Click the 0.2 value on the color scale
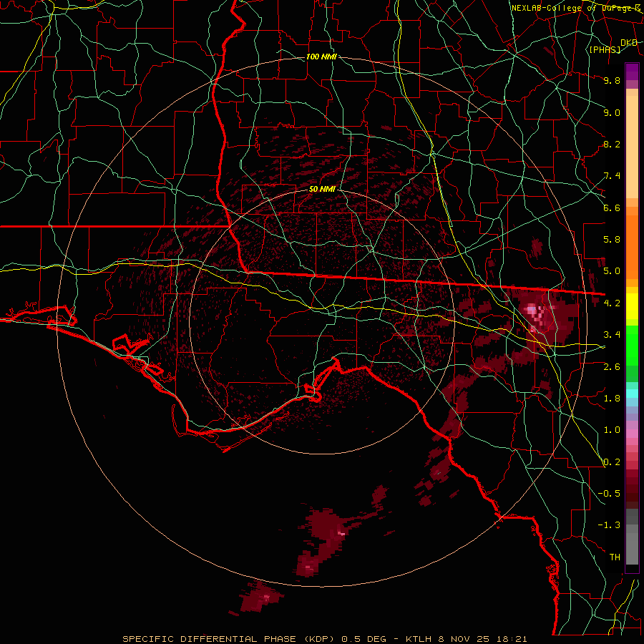 [x=612, y=462]
